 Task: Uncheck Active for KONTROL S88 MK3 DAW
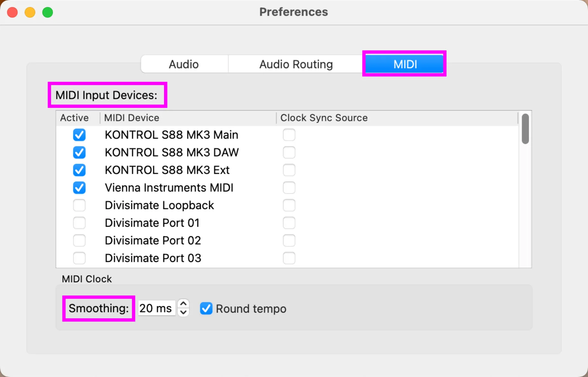79,153
